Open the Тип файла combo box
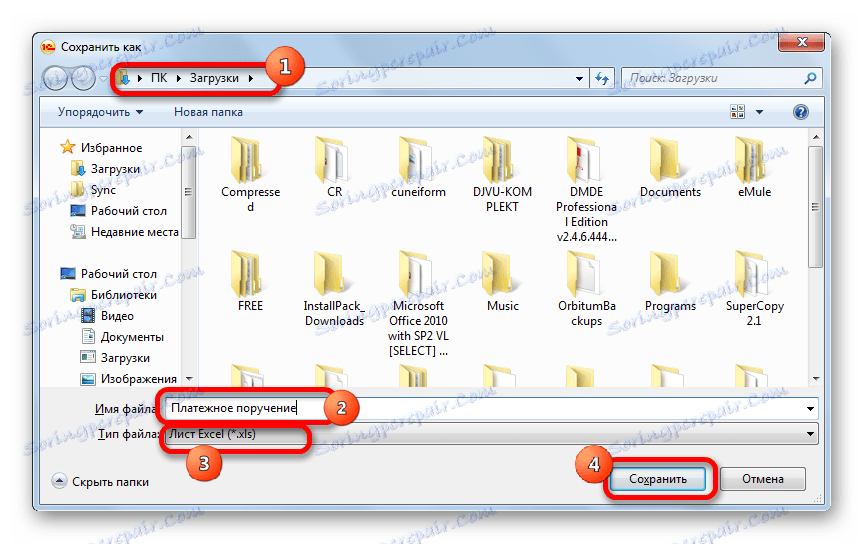 492,434
